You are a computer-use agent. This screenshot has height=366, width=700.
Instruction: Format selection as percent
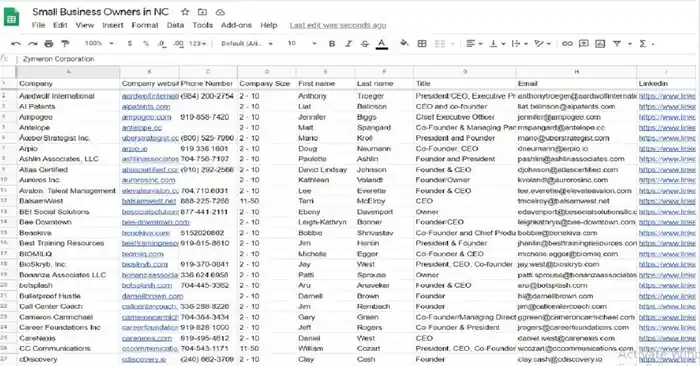click(146, 44)
